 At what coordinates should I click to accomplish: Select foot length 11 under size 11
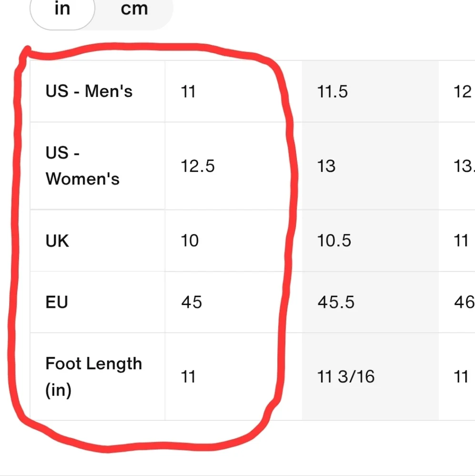point(233,377)
